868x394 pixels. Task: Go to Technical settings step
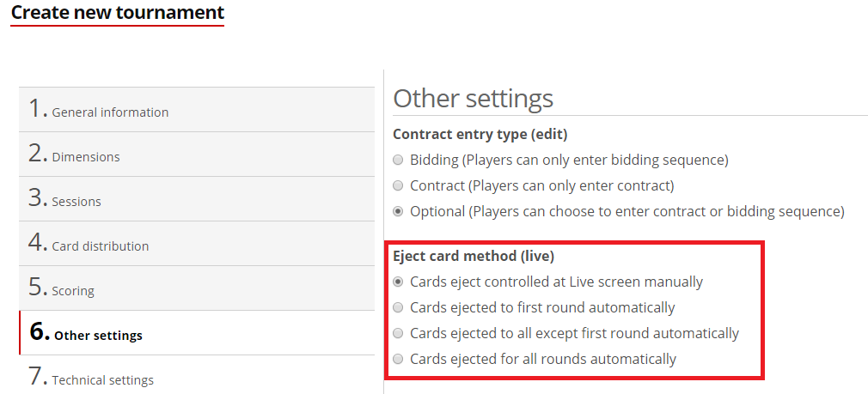click(x=102, y=379)
